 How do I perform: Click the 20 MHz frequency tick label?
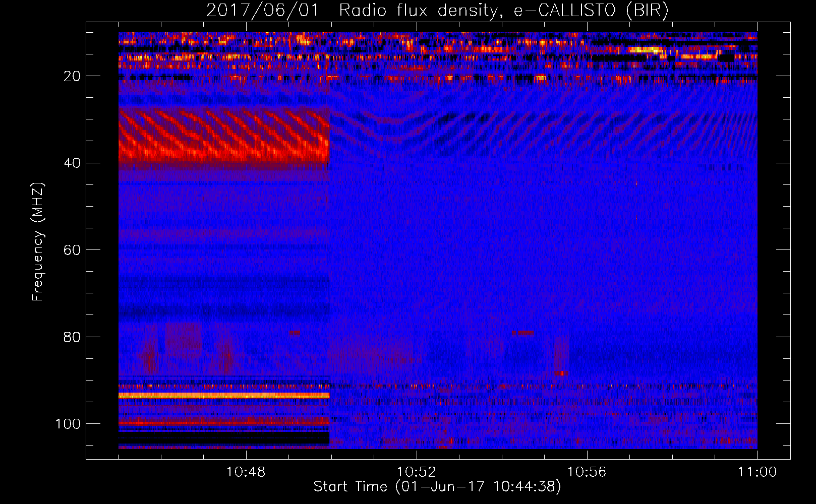[x=72, y=76]
